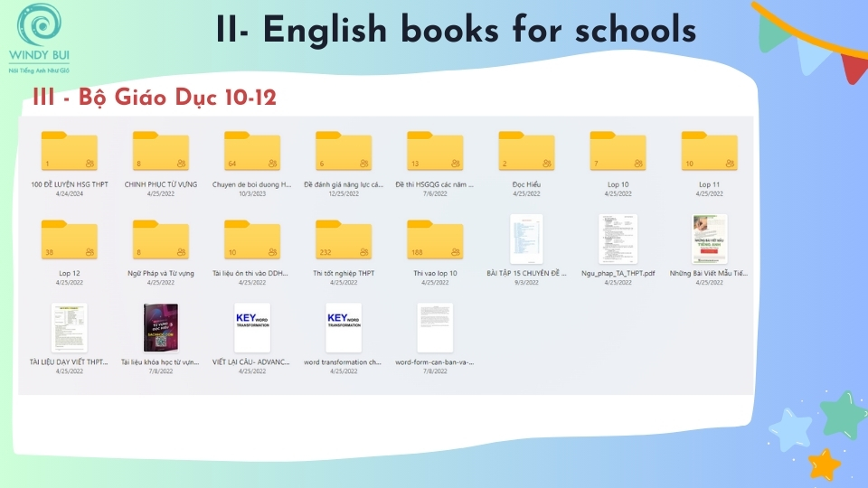Select the BÀI TẬP 15 CHUYÊN ĐỀ file thumbnail
This screenshot has height=488, width=868.
[x=526, y=239]
